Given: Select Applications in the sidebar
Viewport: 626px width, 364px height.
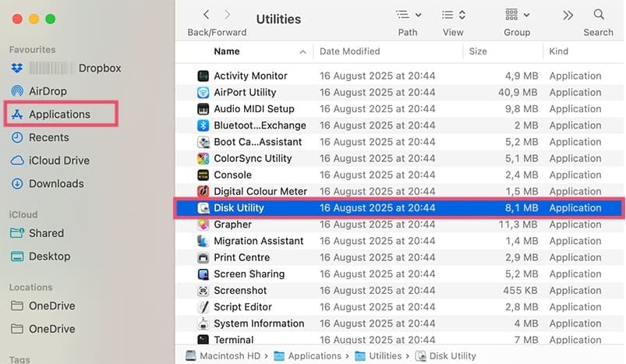Looking at the screenshot, I should point(59,115).
